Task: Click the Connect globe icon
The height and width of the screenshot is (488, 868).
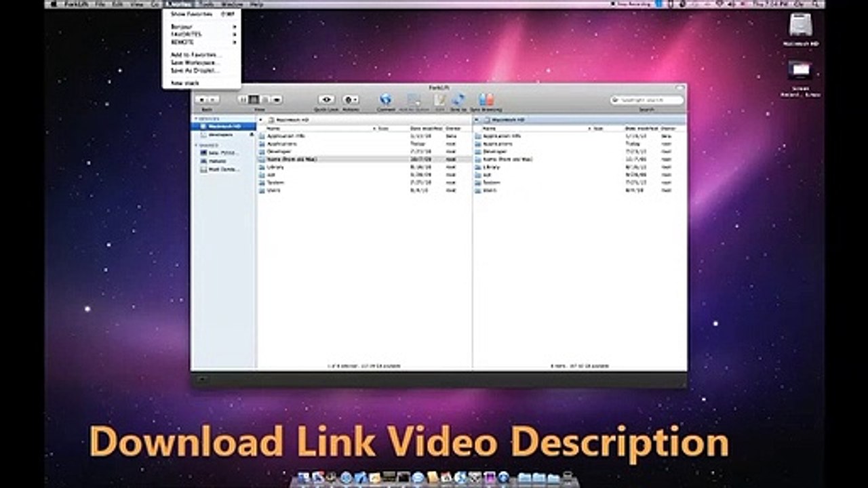Action: (x=386, y=100)
